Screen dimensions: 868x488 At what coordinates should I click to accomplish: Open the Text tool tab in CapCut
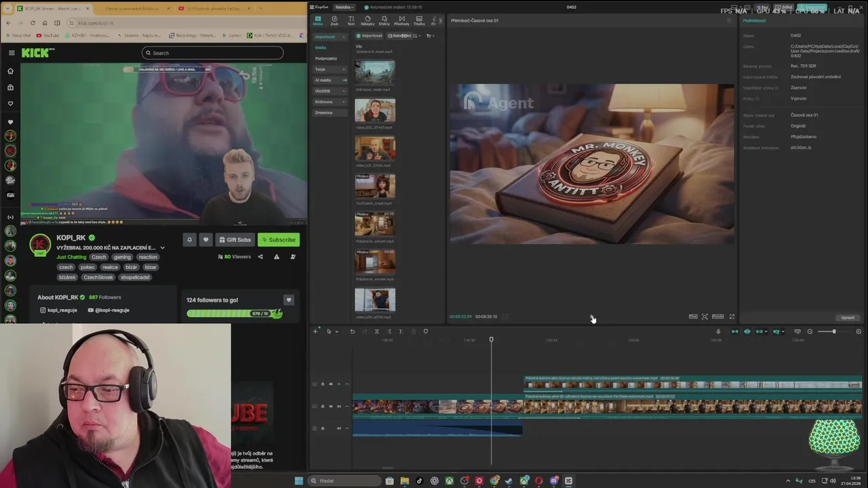351,20
